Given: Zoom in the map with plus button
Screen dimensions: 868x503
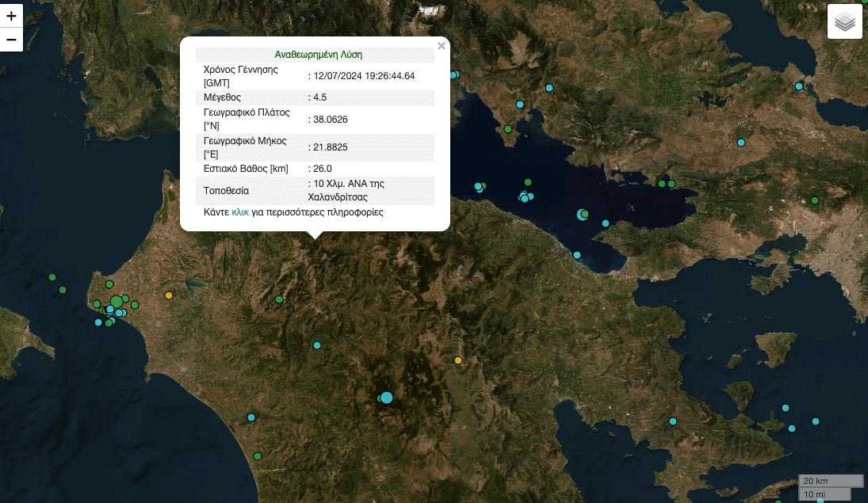Looking at the screenshot, I should (x=11, y=16).
